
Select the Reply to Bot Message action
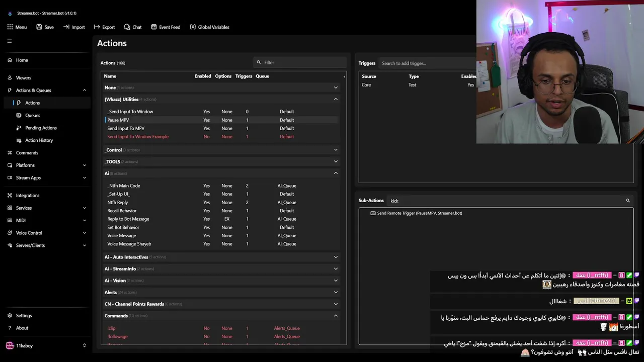tap(221, 219)
